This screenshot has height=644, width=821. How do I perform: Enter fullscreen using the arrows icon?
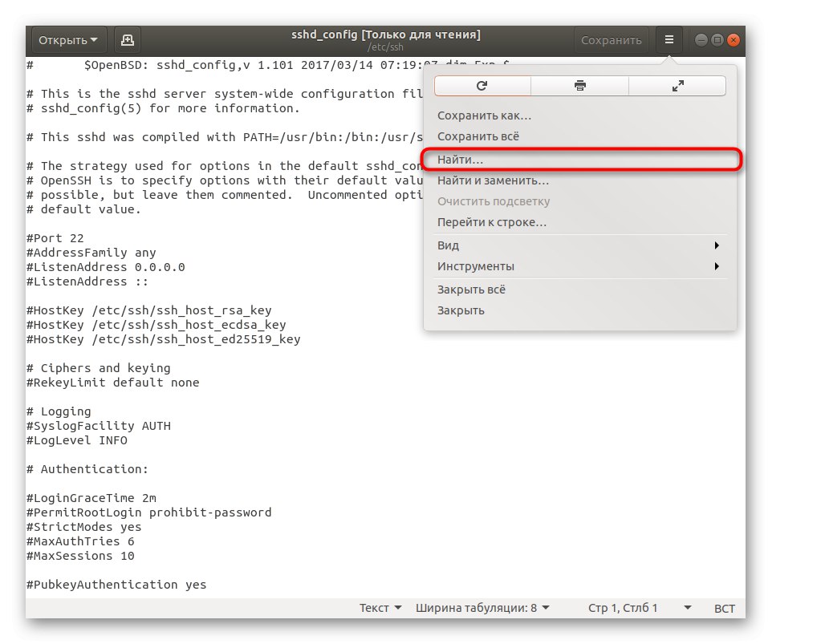tap(678, 85)
